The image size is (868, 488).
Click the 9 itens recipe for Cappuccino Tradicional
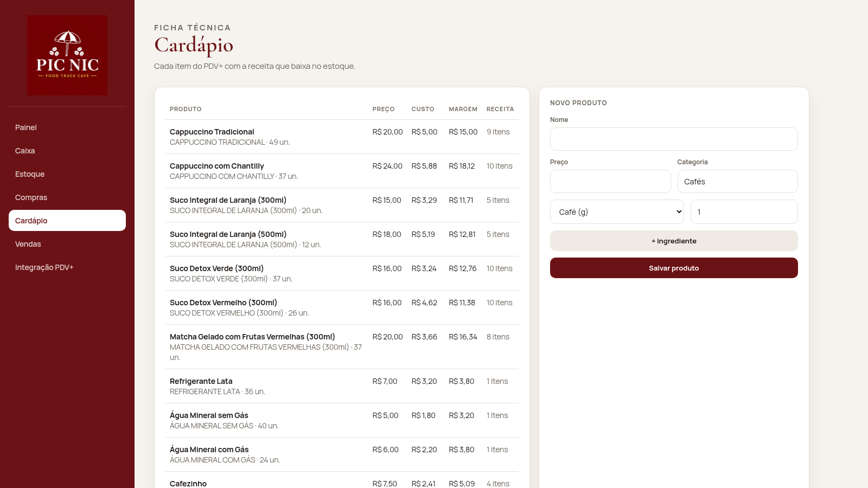(x=498, y=132)
